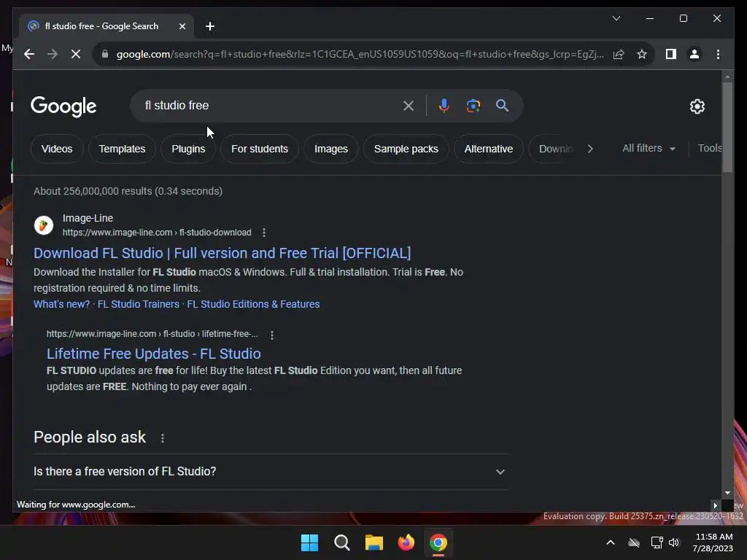Image resolution: width=747 pixels, height=560 pixels.
Task: Select the Alternative filter chip
Action: pyautogui.click(x=488, y=149)
